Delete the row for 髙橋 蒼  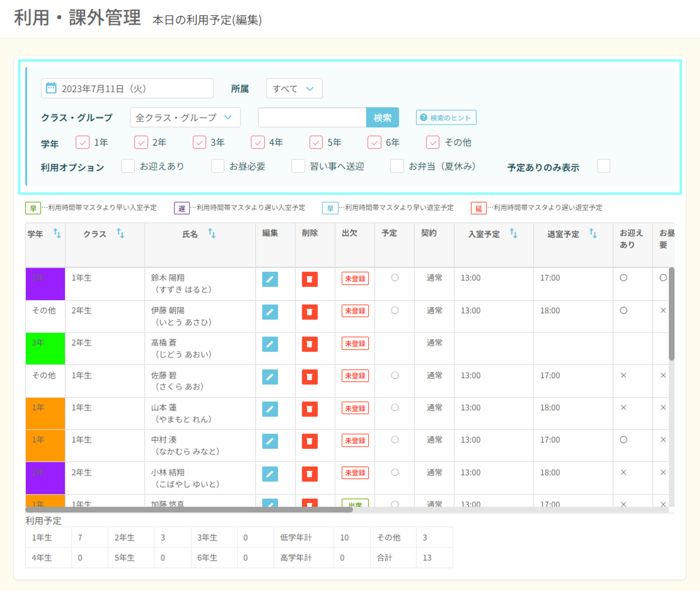click(310, 344)
